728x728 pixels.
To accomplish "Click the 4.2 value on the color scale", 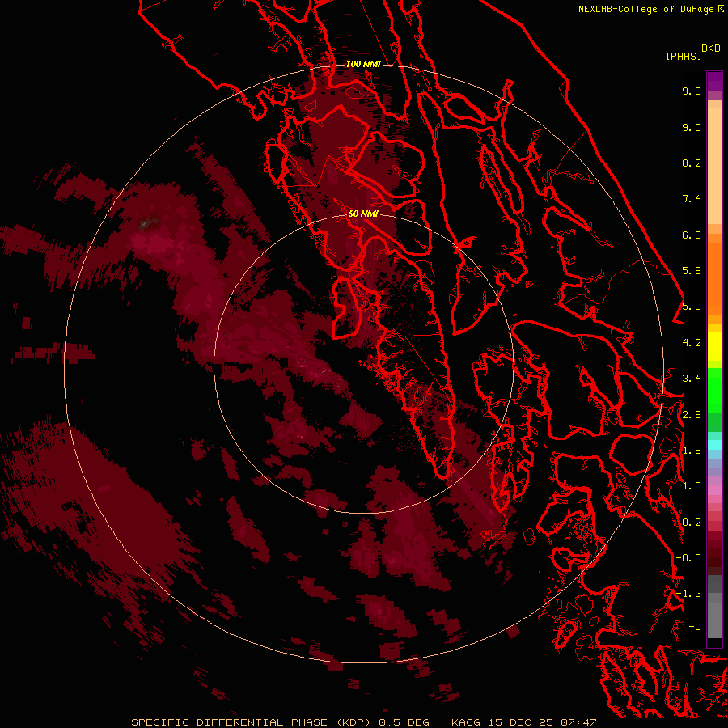I will [692, 343].
